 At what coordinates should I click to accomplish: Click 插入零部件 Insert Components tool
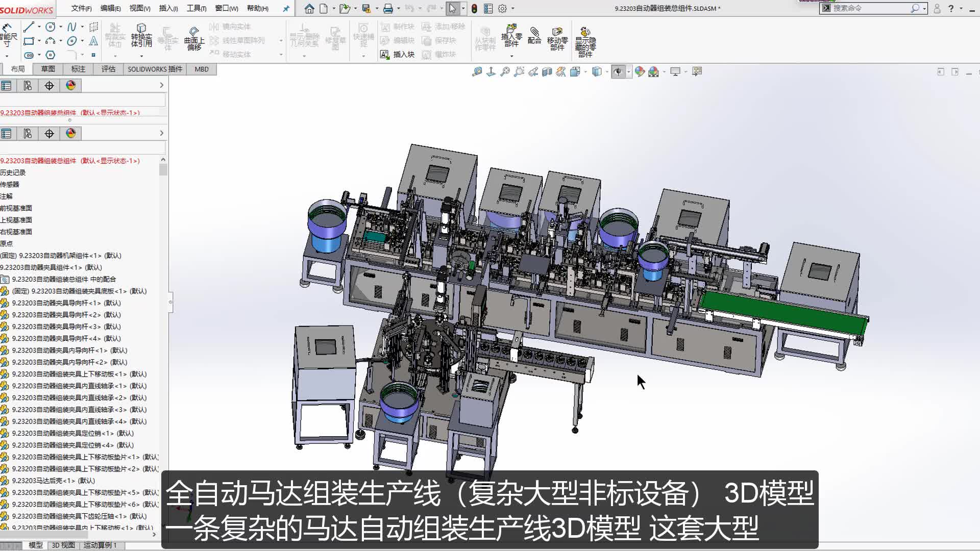point(511,35)
